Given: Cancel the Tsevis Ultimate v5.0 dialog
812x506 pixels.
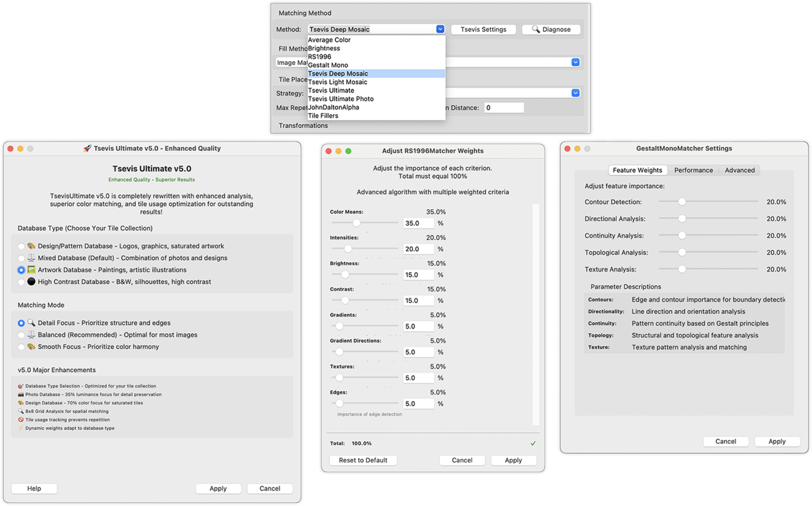Looking at the screenshot, I should click(x=270, y=489).
